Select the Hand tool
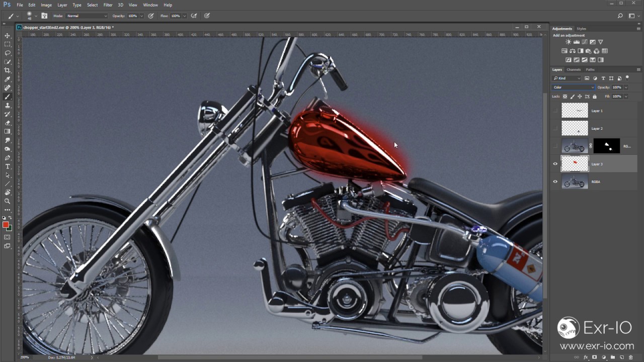The width and height of the screenshot is (644, 362). (7, 193)
